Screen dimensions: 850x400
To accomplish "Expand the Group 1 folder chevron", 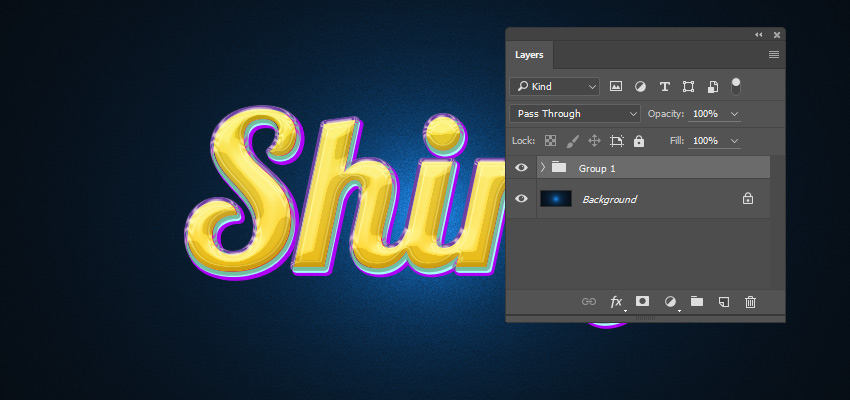I will tap(543, 167).
